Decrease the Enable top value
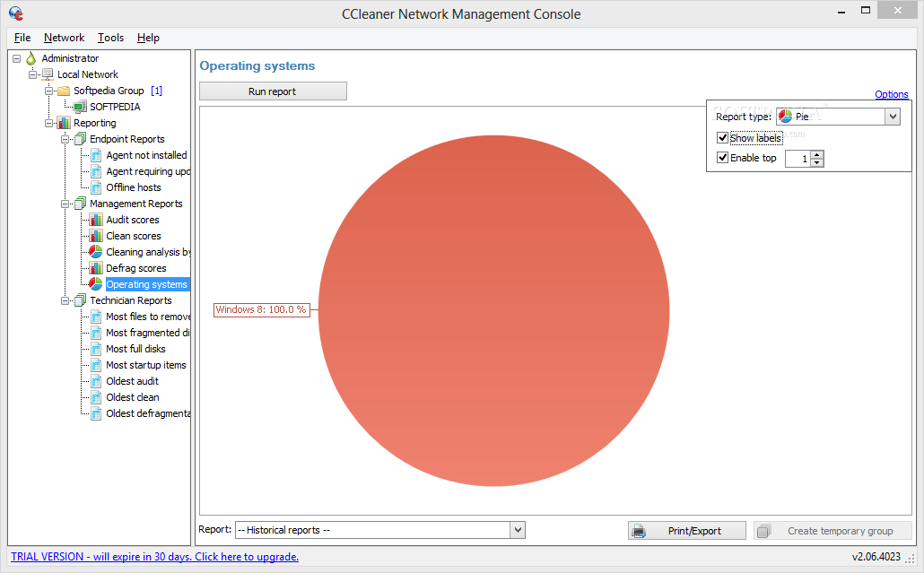This screenshot has width=924, height=573. [x=816, y=162]
